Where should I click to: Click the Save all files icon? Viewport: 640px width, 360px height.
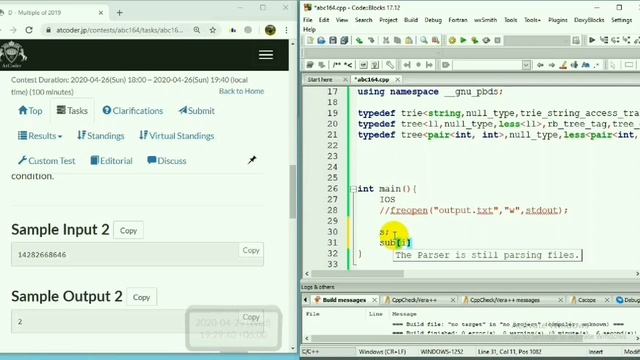tap(344, 40)
